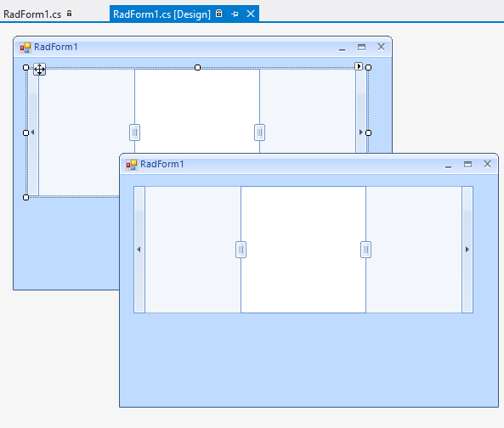This screenshot has height=428, width=504.
Task: Click left splitter grip in rear form
Action: [x=134, y=132]
